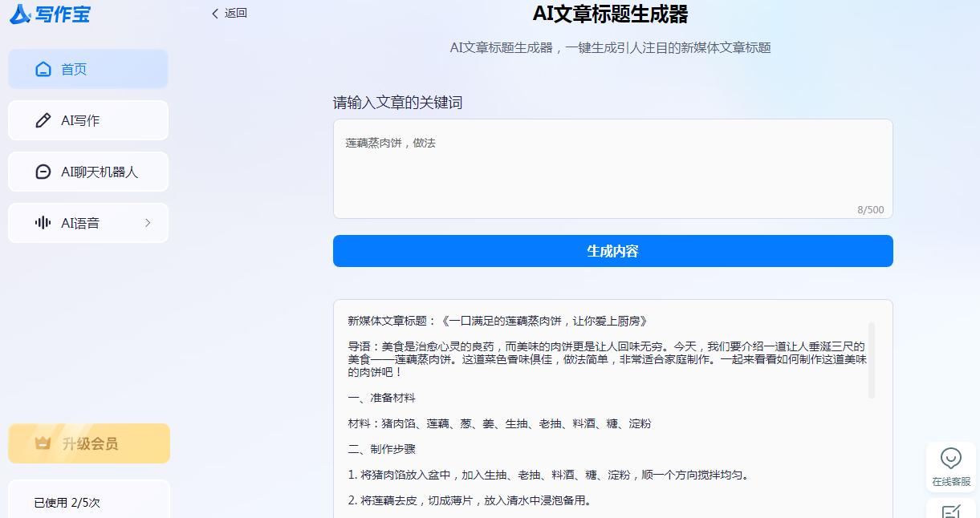The height and width of the screenshot is (518, 980).
Task: Click the 已使用 2/5次 usage counter
Action: click(67, 503)
